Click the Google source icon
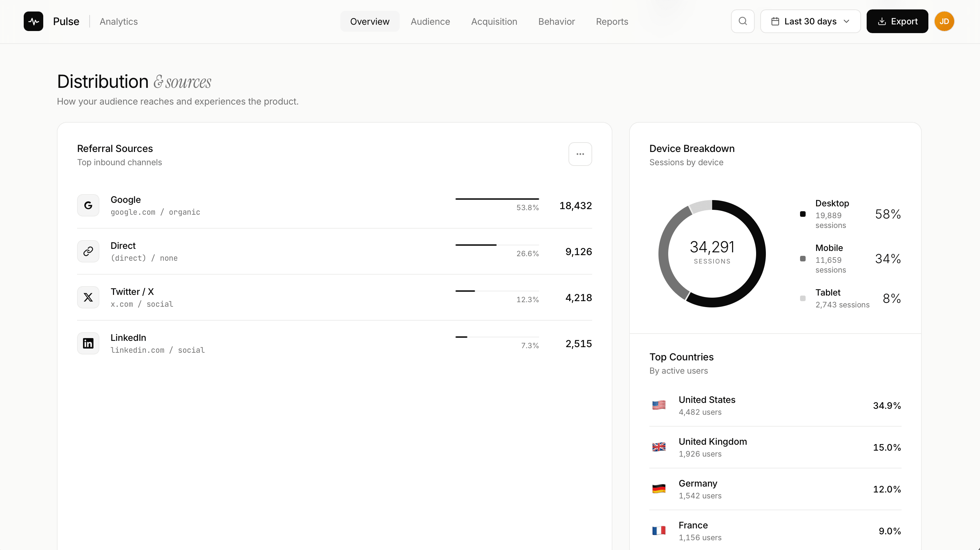 88,205
